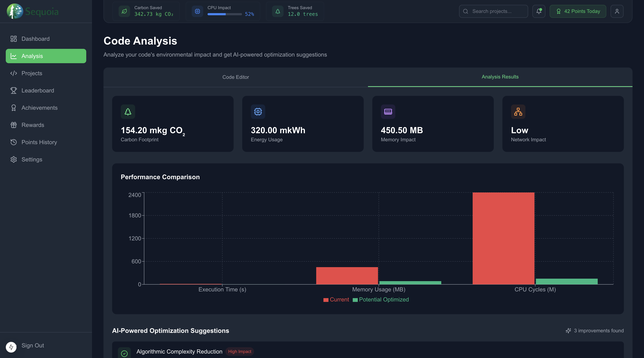Toggle the Current series in the chart legend
This screenshot has width=644, height=358.
click(336, 299)
